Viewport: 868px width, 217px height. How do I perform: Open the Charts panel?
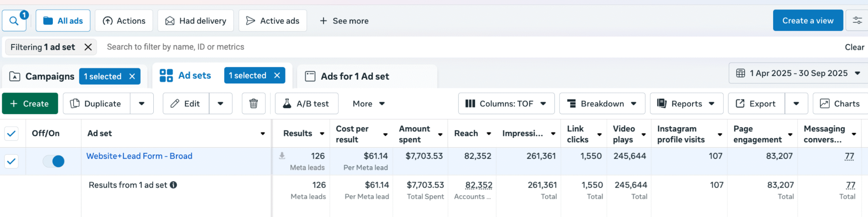tap(840, 104)
